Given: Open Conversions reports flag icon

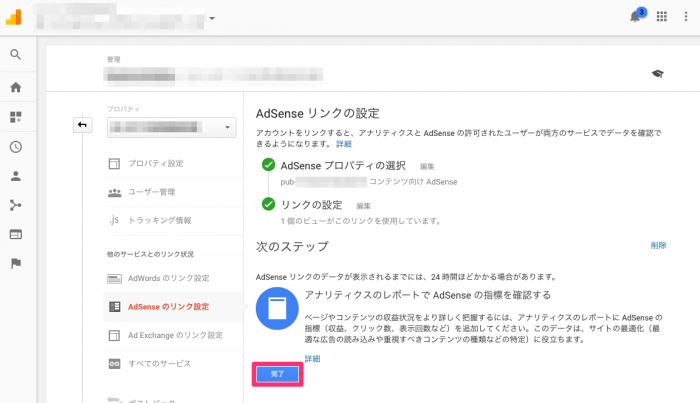Looking at the screenshot, I should point(16,263).
